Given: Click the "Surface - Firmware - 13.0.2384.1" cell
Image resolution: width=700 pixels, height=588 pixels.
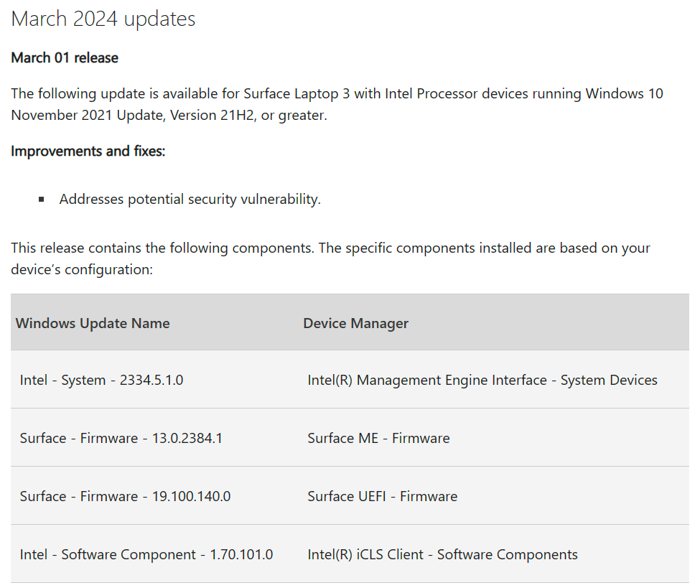Looking at the screenshot, I should click(121, 438).
